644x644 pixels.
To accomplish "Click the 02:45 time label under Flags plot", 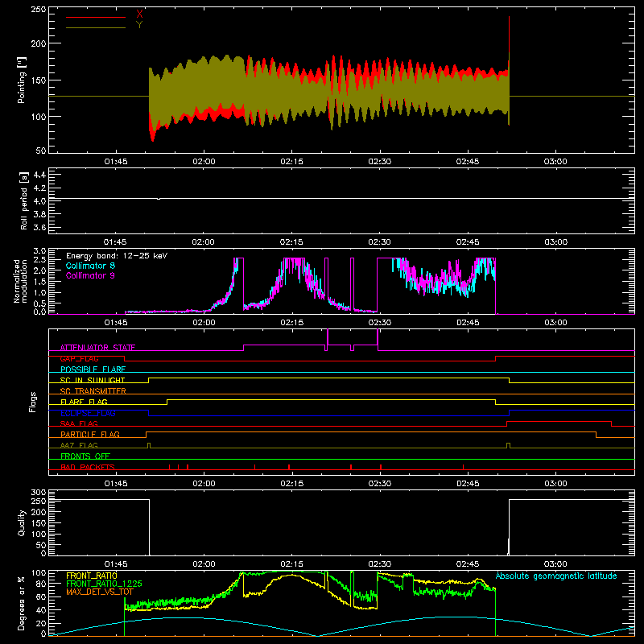I will (468, 484).
